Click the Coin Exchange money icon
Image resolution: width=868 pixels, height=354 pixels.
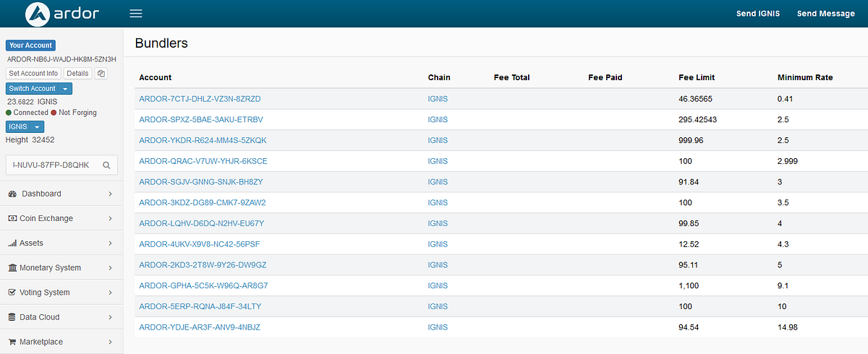pos(12,218)
